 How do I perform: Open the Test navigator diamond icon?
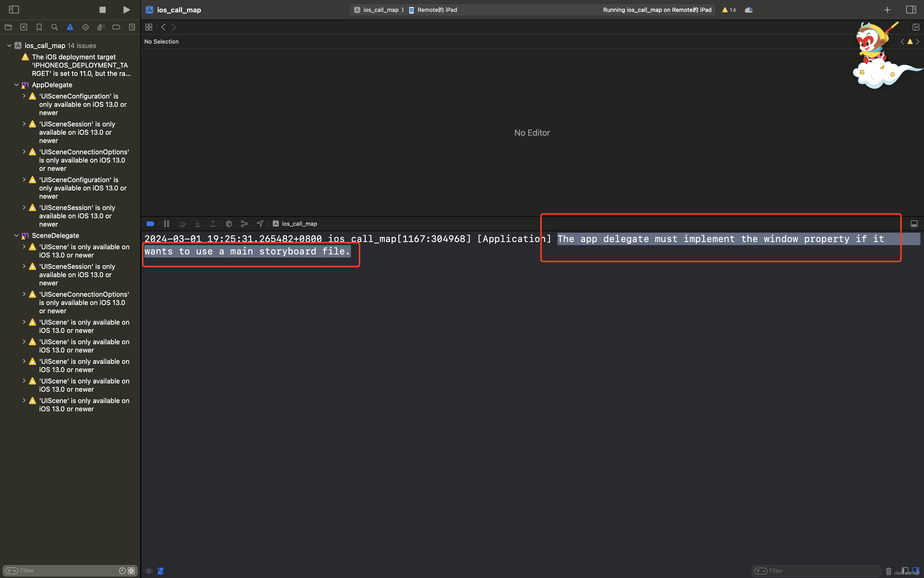coord(86,27)
